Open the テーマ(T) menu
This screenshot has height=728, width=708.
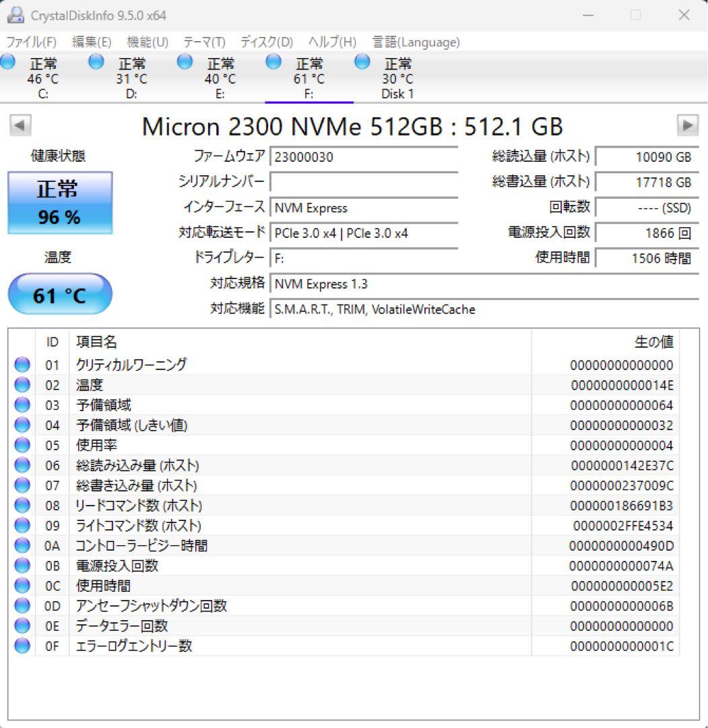point(204,42)
